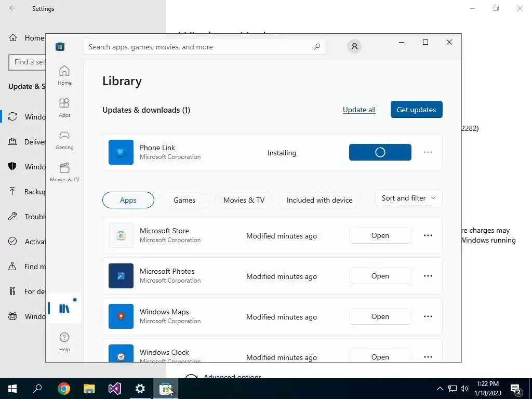Open Gaming section in Store sidebar

tap(64, 140)
